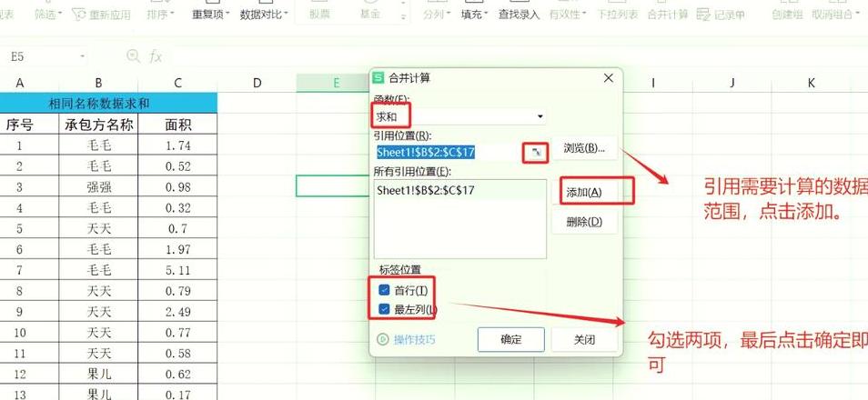Open the name box dropdown arrow
This screenshot has width=868, height=400.
(83, 56)
